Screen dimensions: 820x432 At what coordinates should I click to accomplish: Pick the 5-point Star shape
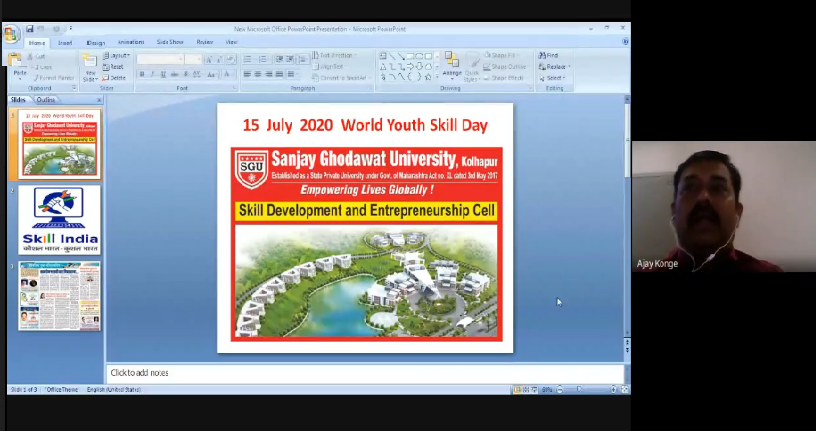click(x=428, y=77)
